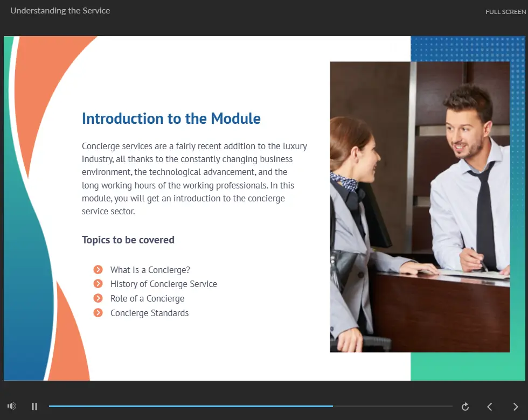This screenshot has width=528, height=420.
Task: Enter FULL SCREEN mode
Action: point(505,12)
